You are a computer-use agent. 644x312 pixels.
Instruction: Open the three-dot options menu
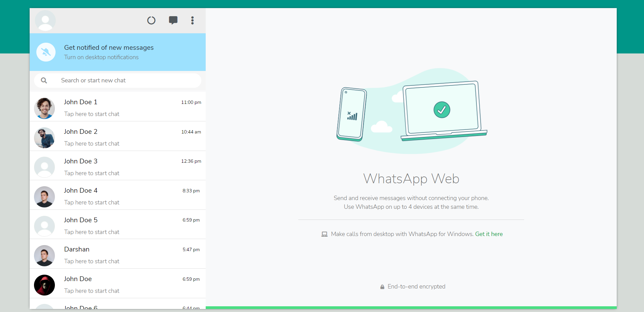pos(192,21)
